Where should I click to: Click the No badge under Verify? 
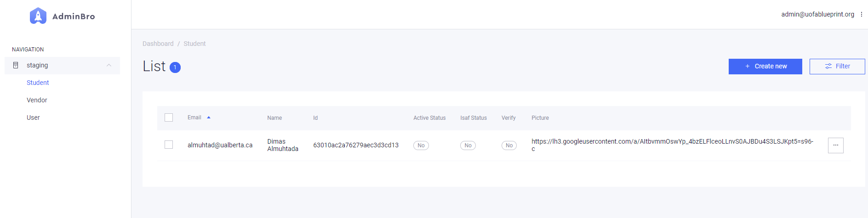point(509,145)
